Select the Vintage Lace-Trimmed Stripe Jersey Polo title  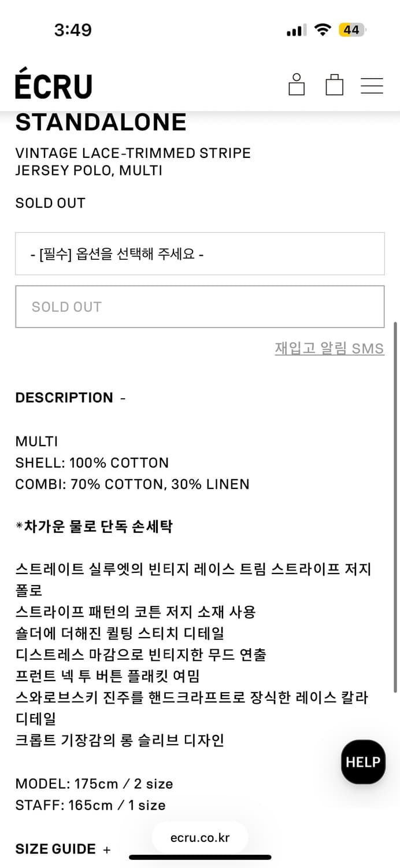click(x=133, y=161)
